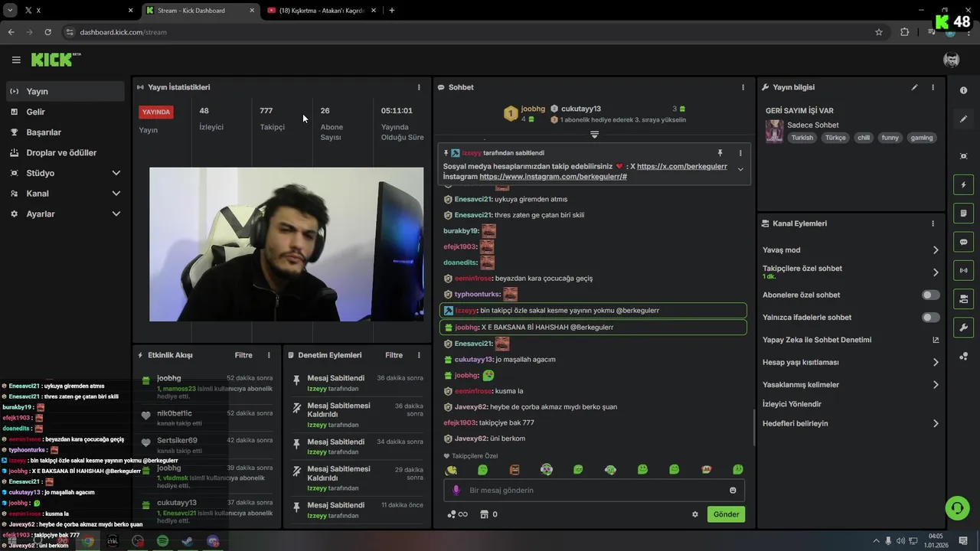The width and height of the screenshot is (980, 551).
Task: Open the x.com/berkegulerr link
Action: (682, 166)
